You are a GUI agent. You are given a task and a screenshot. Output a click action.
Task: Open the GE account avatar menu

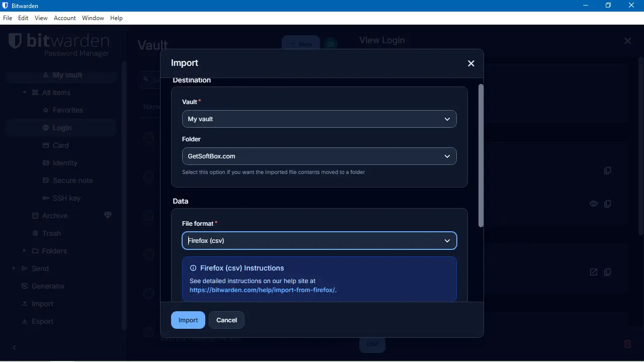331,44
